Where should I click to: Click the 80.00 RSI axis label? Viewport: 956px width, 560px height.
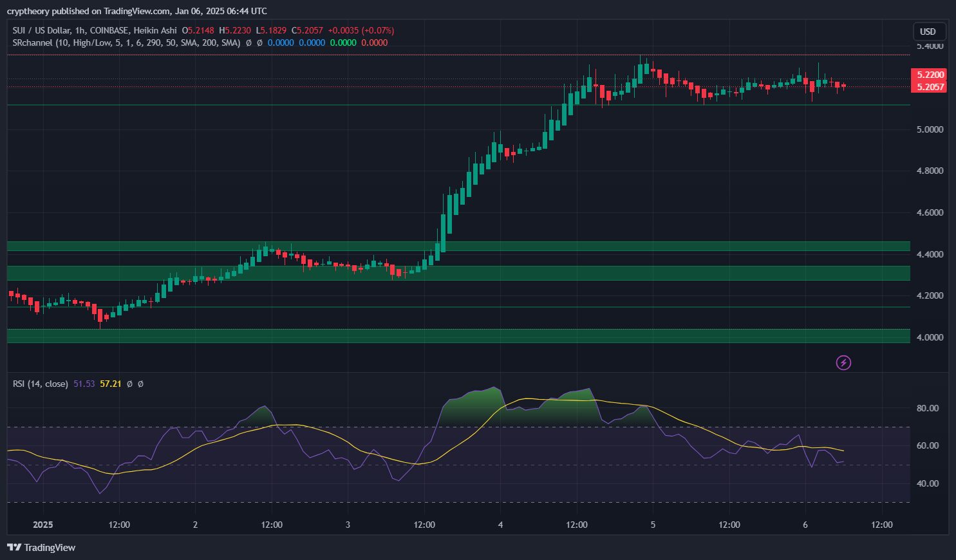928,408
